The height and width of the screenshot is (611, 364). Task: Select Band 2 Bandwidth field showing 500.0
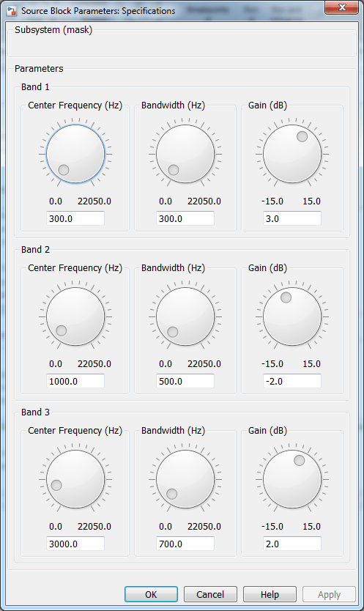185,381
